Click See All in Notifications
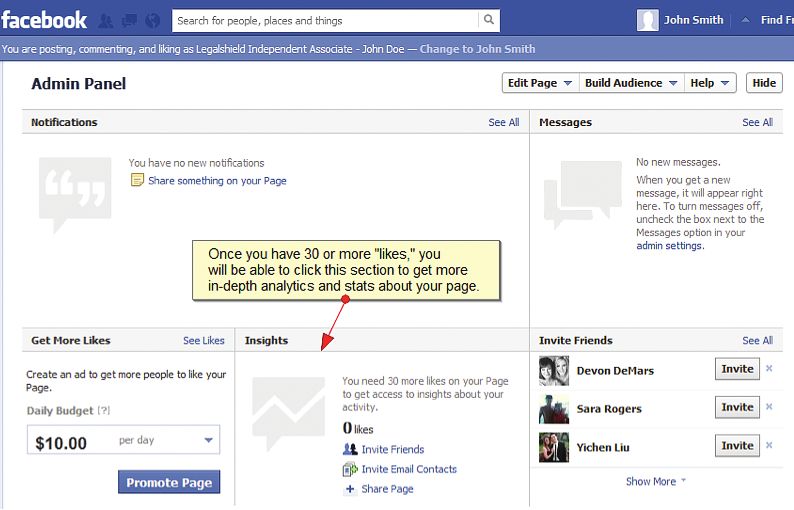Viewport: 794px width, 510px height. pos(504,122)
